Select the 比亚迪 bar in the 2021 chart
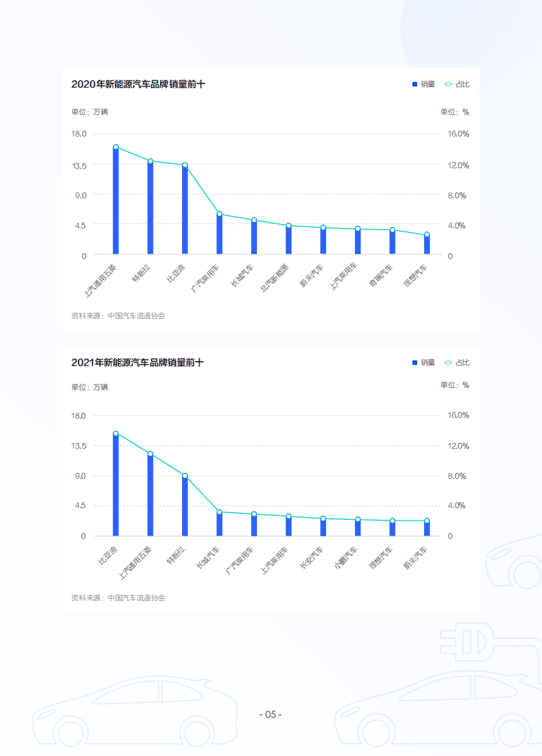 click(x=116, y=484)
